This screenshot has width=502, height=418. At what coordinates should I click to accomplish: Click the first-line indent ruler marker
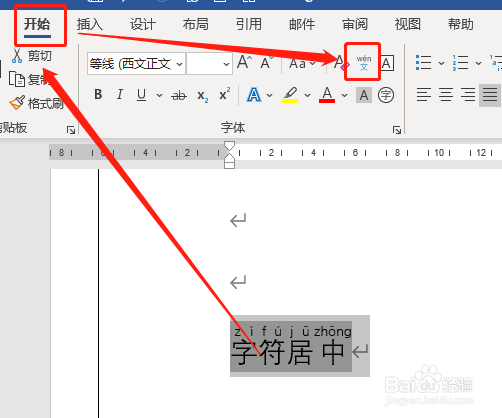(229, 145)
